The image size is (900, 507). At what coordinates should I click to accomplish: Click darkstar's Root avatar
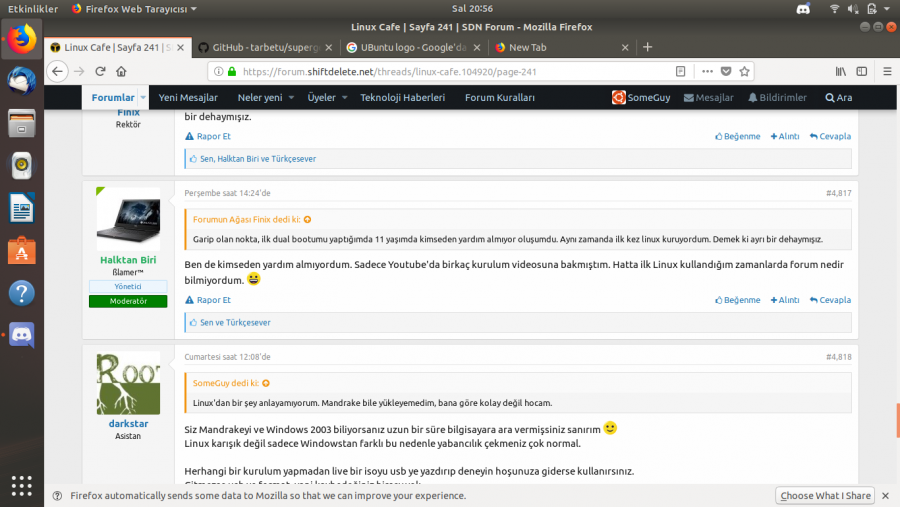pyautogui.click(x=128, y=383)
